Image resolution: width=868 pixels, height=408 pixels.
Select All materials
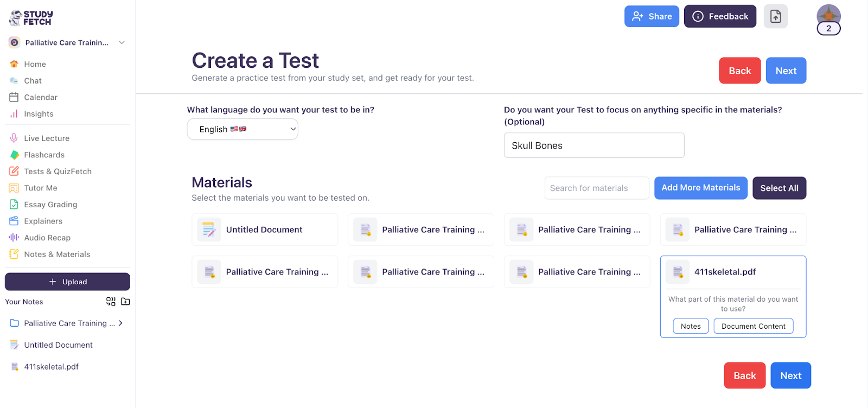coord(778,188)
